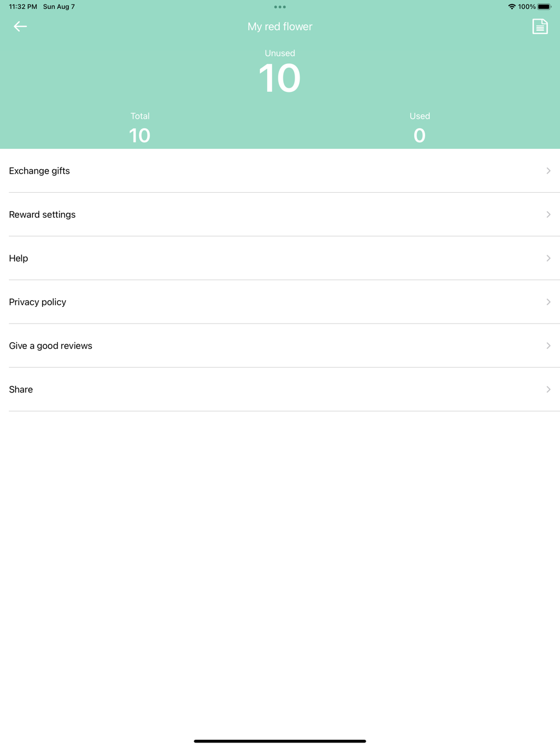560x747 pixels.
Task: Tap the Total flowers count
Action: (x=139, y=136)
